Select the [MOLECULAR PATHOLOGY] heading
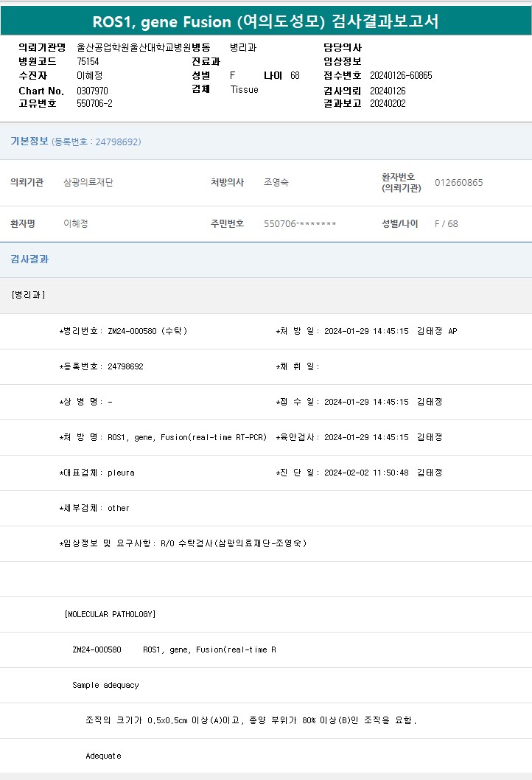The width and height of the screenshot is (532, 780). coord(110,614)
